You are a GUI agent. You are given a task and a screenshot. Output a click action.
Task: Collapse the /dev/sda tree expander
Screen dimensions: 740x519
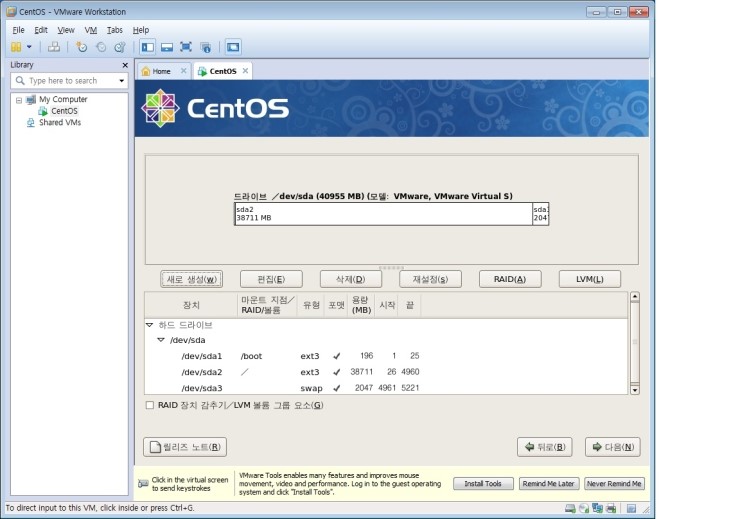click(x=161, y=340)
